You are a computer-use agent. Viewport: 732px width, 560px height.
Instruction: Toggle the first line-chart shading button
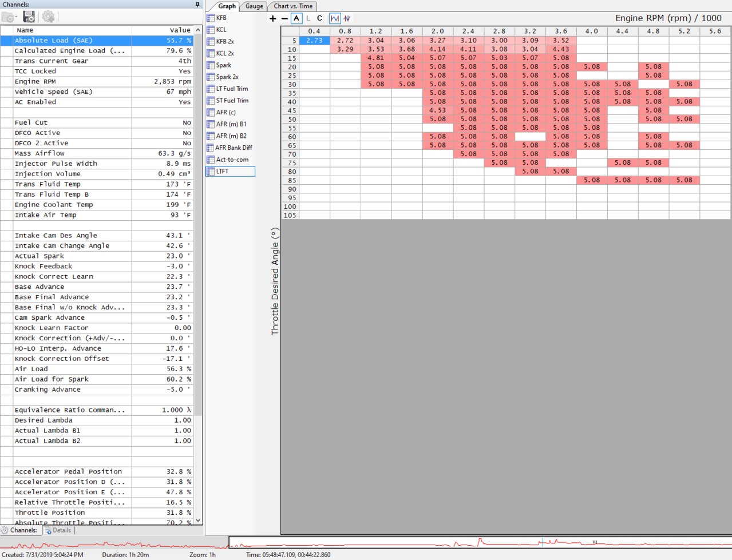[335, 18]
